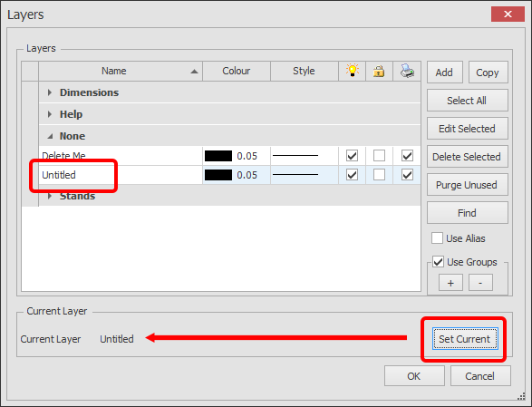Expand the Stands group

pyautogui.click(x=50, y=196)
